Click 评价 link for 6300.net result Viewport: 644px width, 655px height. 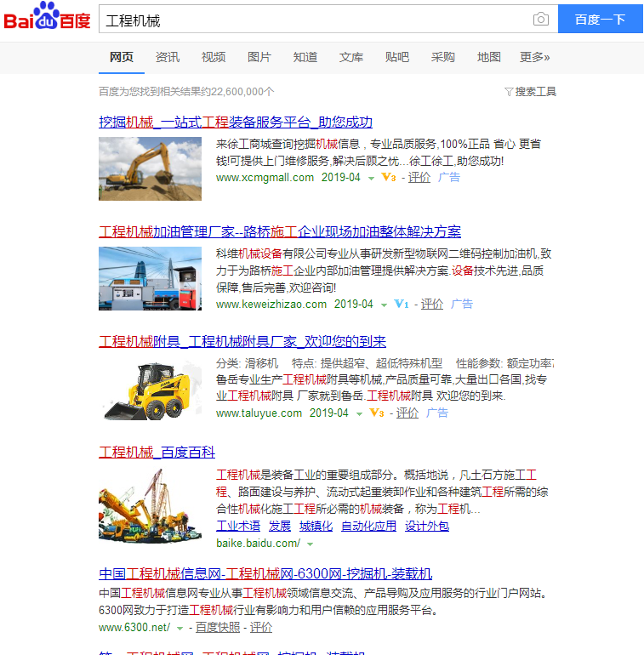coord(261,627)
